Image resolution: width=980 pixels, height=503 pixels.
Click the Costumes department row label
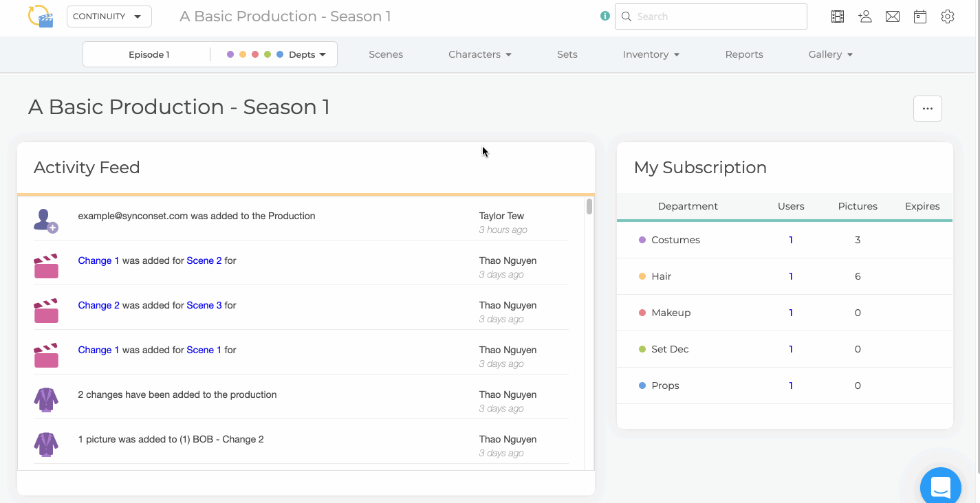(x=675, y=240)
